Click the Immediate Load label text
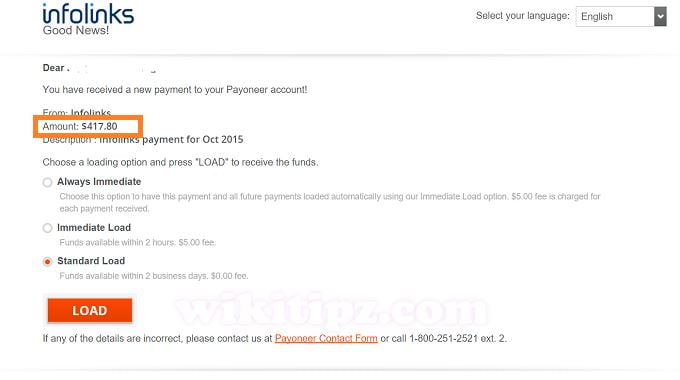The height and width of the screenshot is (380, 680). [x=94, y=228]
